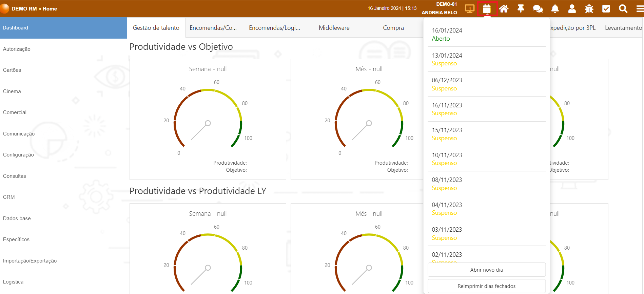The width and height of the screenshot is (644, 294).
Task: Click the Produtividade vs Objetivo heading
Action: 181,47
